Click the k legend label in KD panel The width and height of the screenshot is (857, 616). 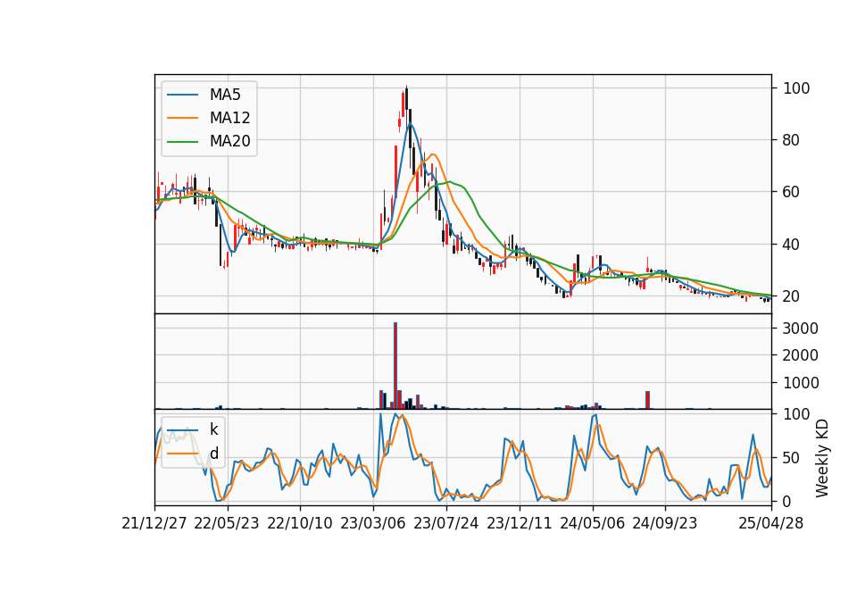click(x=213, y=429)
